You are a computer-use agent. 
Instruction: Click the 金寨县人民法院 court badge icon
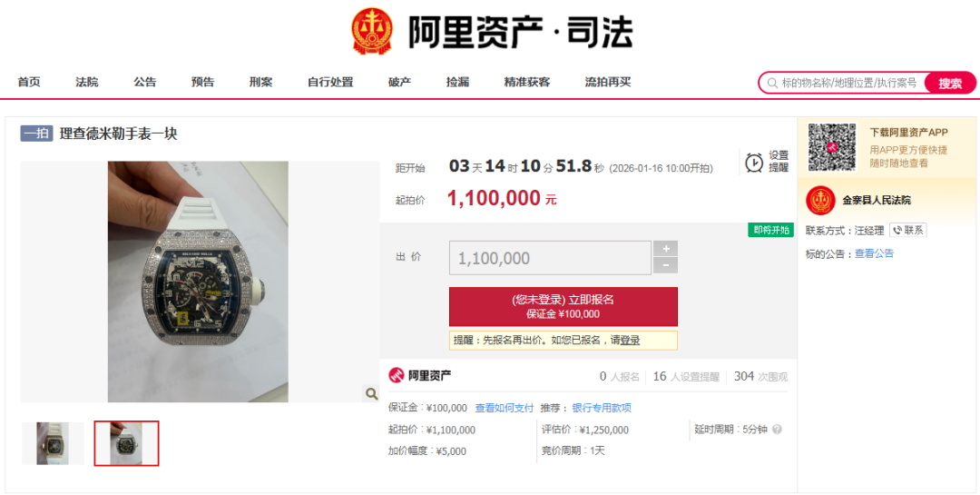tap(820, 200)
